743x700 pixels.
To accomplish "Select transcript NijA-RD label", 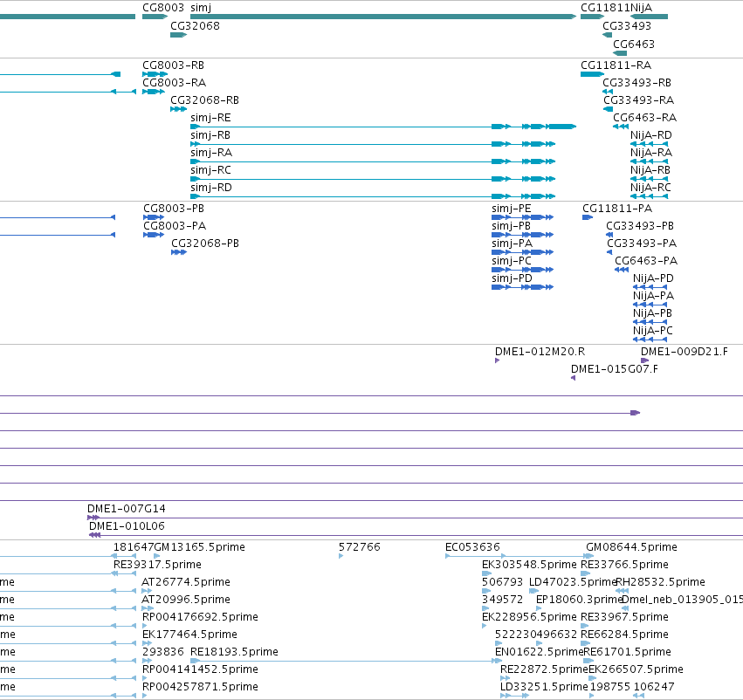I will click(651, 135).
